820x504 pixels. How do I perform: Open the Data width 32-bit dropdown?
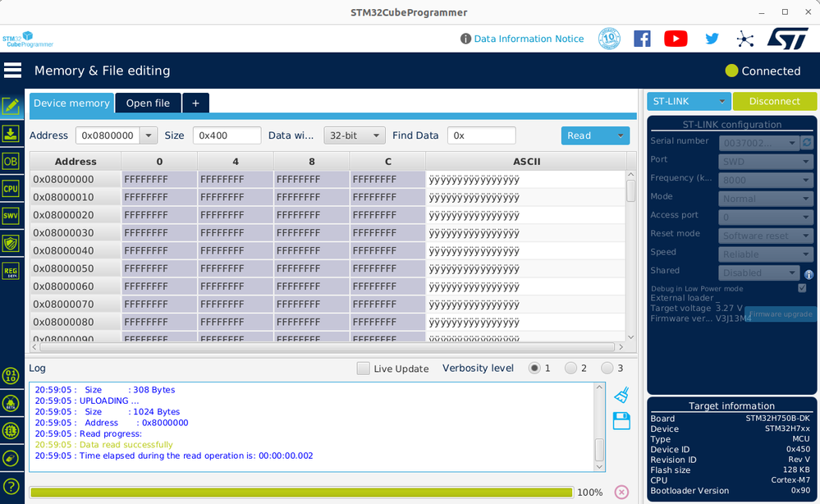click(x=354, y=135)
